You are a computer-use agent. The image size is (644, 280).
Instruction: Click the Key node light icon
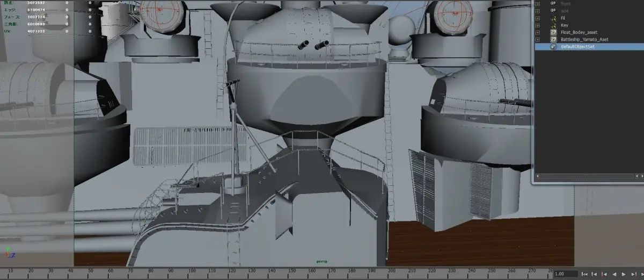click(553, 25)
